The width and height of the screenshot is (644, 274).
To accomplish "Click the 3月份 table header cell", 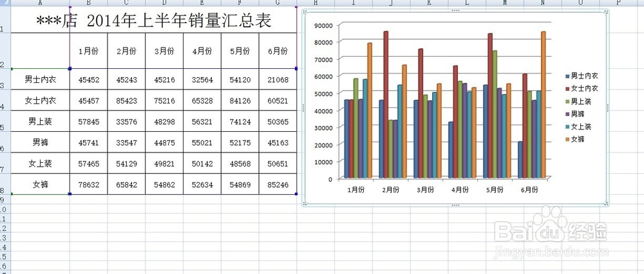I will [x=164, y=51].
